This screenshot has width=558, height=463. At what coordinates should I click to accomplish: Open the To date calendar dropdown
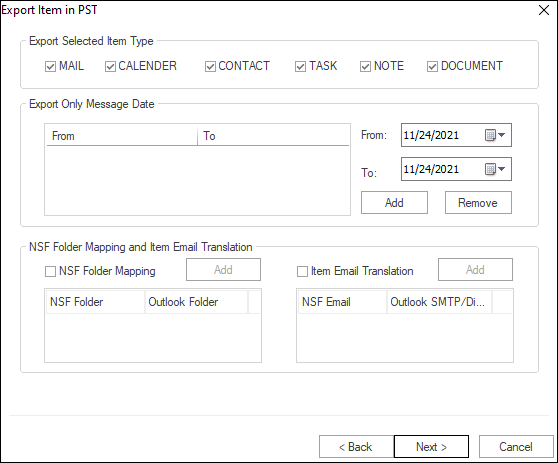pos(495,169)
